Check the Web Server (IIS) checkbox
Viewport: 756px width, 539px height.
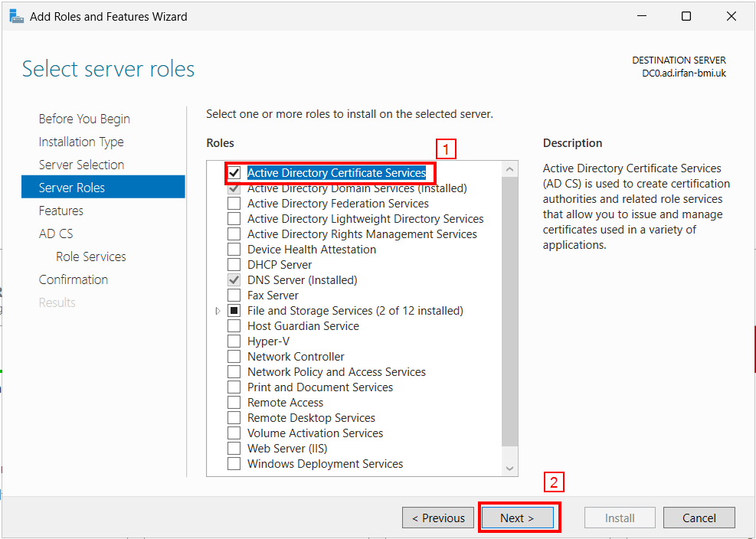pos(234,449)
